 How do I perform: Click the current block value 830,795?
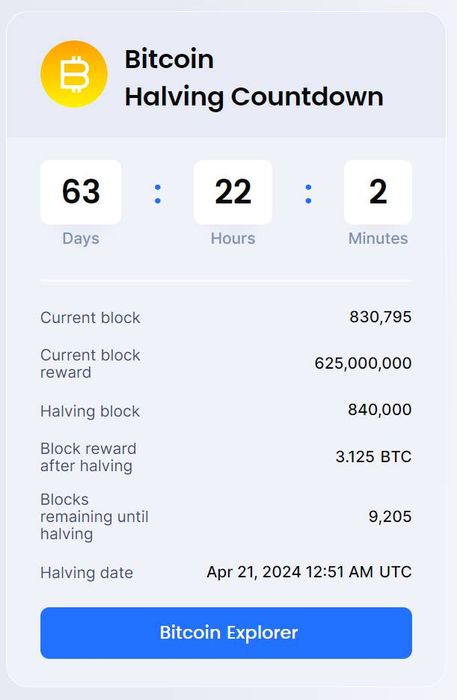[380, 317]
